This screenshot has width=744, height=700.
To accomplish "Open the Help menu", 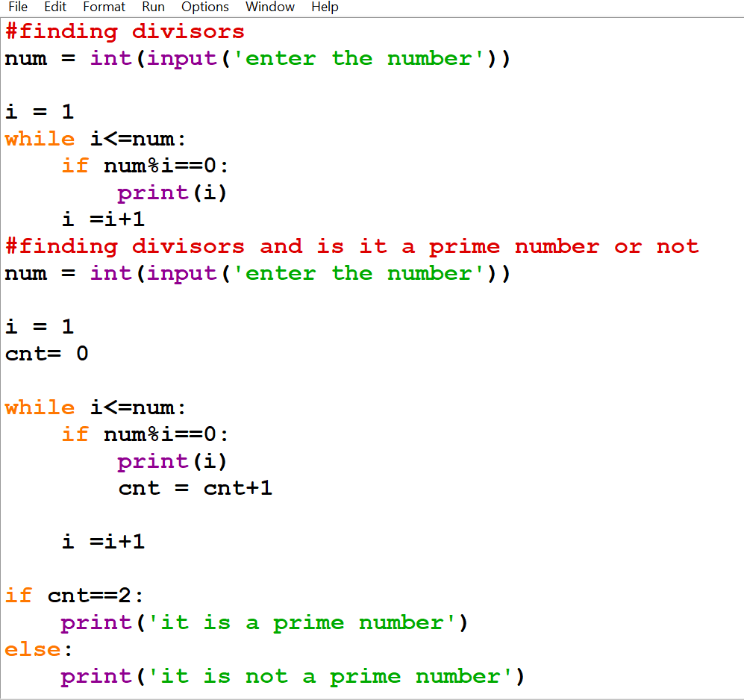I will click(x=325, y=7).
